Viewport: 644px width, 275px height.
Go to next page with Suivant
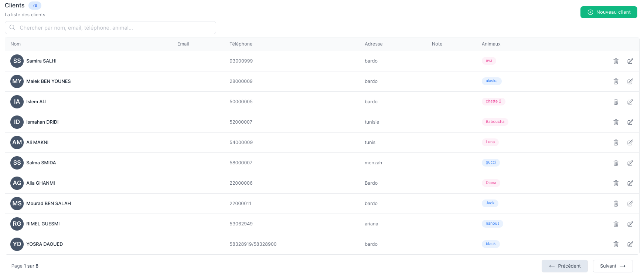(613, 266)
